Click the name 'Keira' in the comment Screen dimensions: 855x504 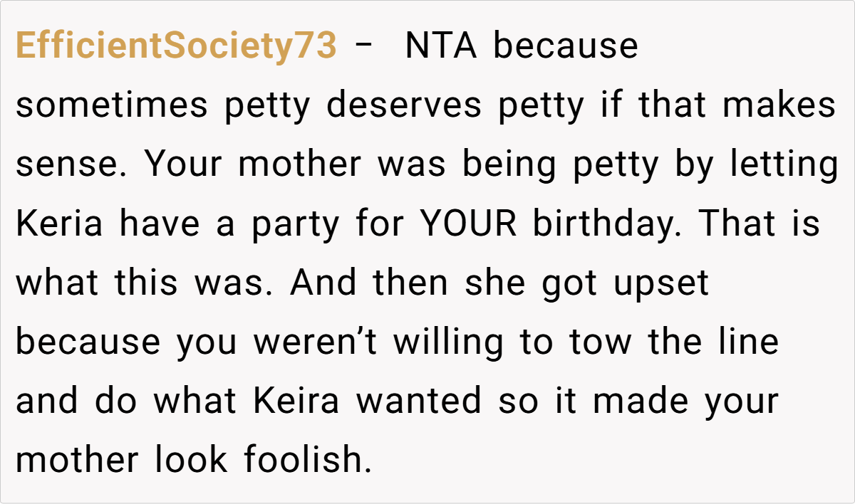(x=295, y=401)
